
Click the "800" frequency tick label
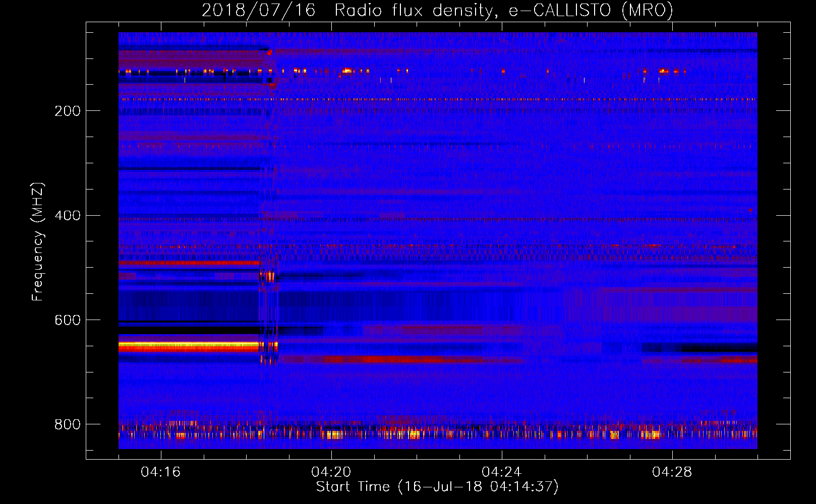tap(68, 424)
